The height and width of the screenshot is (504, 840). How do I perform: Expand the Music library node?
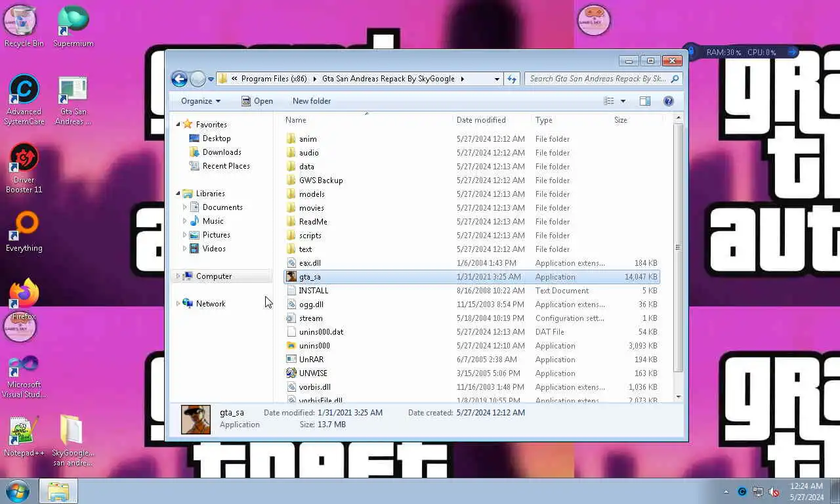pyautogui.click(x=184, y=221)
